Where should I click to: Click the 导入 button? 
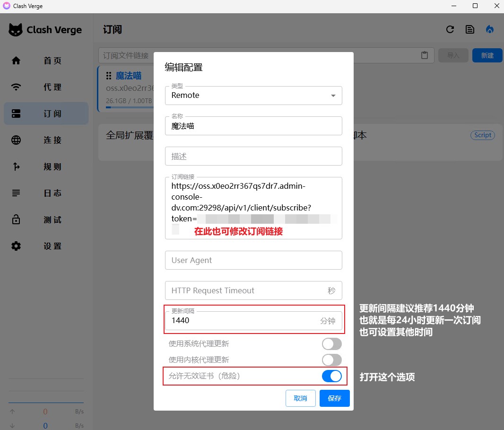453,55
